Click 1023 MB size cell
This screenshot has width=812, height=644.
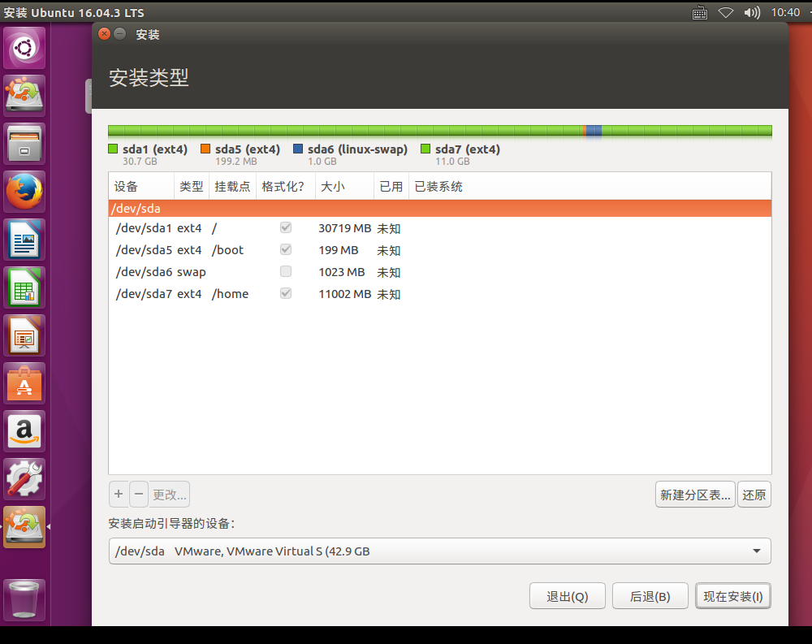(341, 272)
